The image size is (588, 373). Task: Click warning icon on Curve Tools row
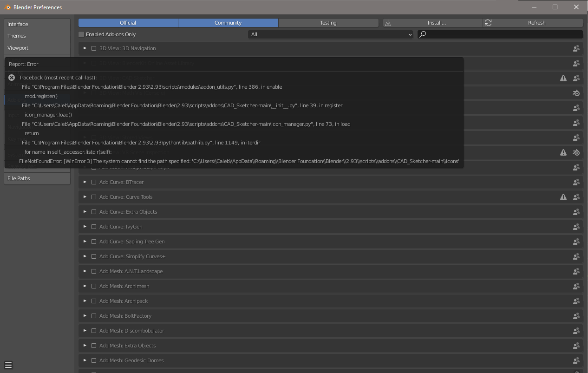[x=563, y=197]
